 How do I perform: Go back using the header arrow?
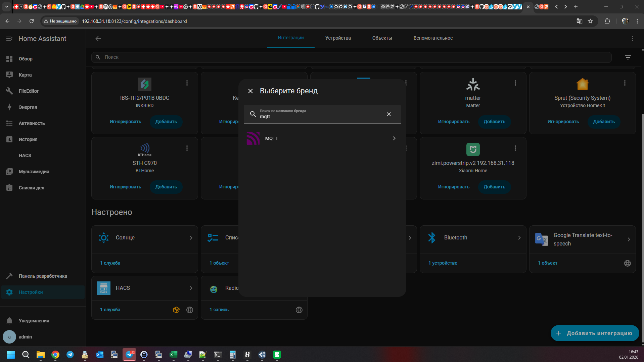click(98, 39)
